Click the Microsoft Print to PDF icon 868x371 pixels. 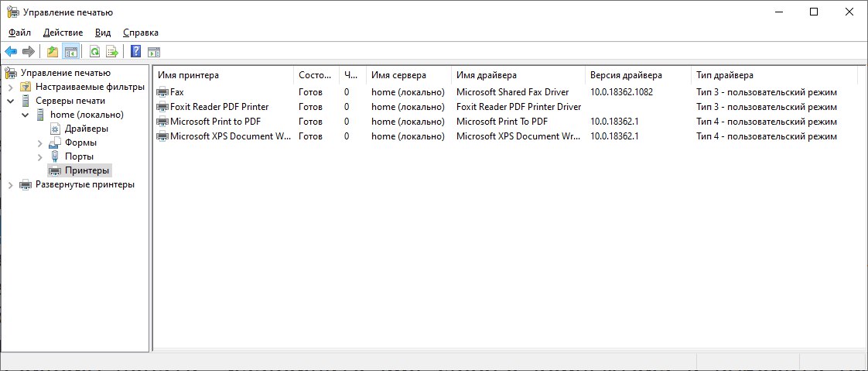pyautogui.click(x=162, y=122)
